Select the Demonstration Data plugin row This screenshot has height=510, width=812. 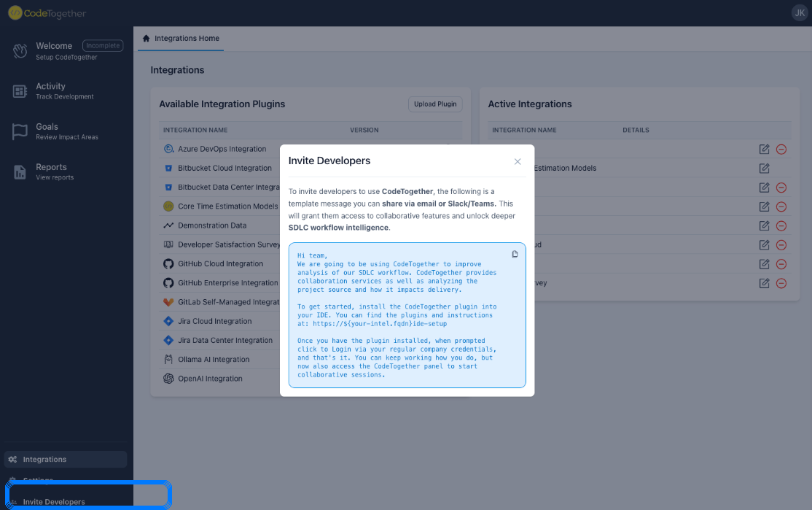click(x=211, y=225)
